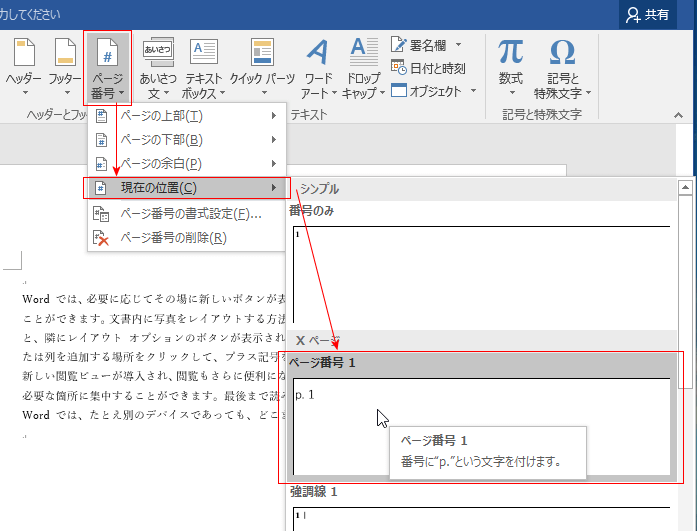
Task: Insert ワードアート WordArt
Action: tap(318, 68)
